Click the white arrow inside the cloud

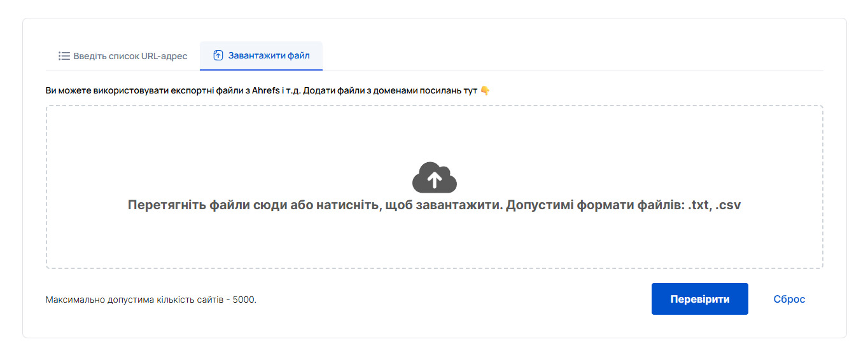coord(435,180)
